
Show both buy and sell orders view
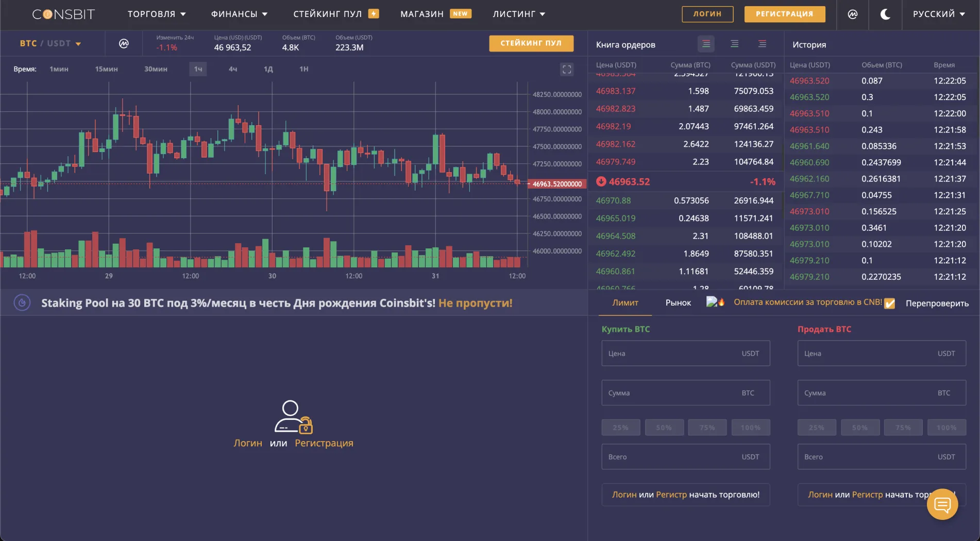pos(706,44)
